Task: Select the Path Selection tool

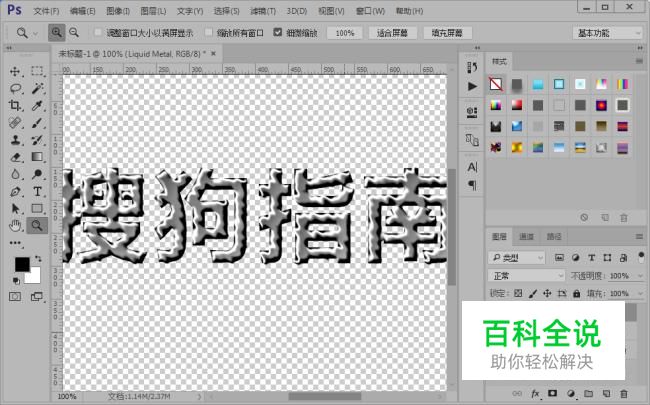Action: pyautogui.click(x=15, y=208)
